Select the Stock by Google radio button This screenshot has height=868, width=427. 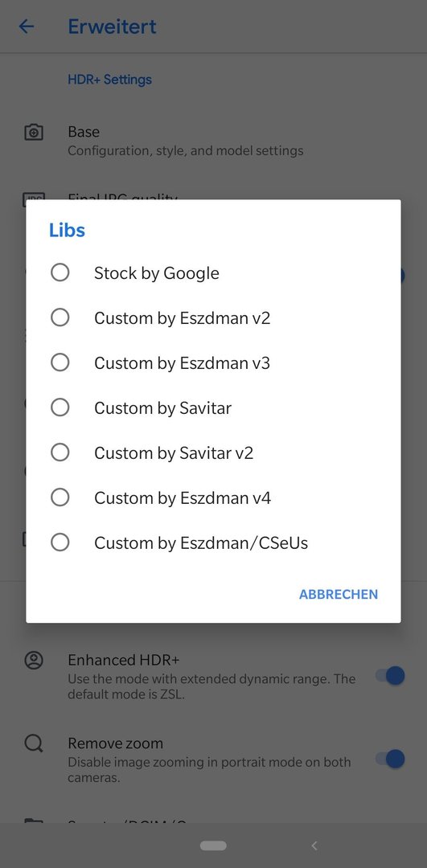[x=60, y=272]
